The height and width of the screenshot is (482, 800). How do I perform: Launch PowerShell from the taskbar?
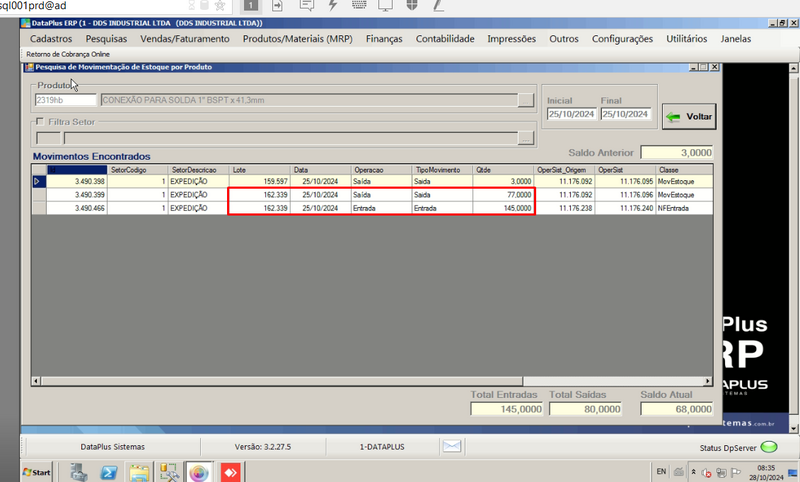coord(108,473)
